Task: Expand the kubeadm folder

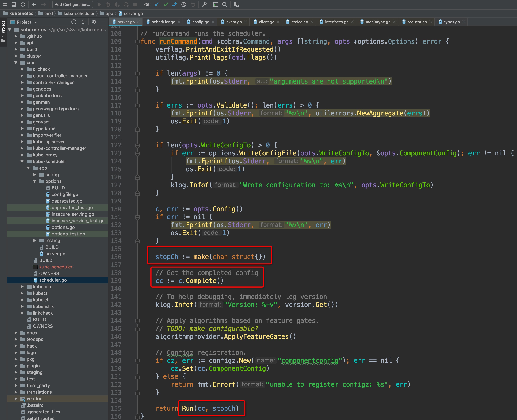Action: point(22,287)
